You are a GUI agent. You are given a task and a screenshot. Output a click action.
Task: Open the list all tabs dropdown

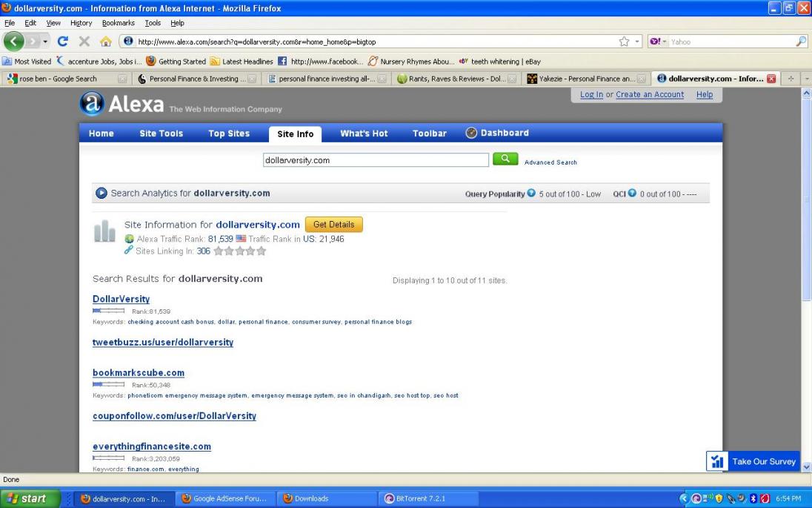click(x=807, y=79)
